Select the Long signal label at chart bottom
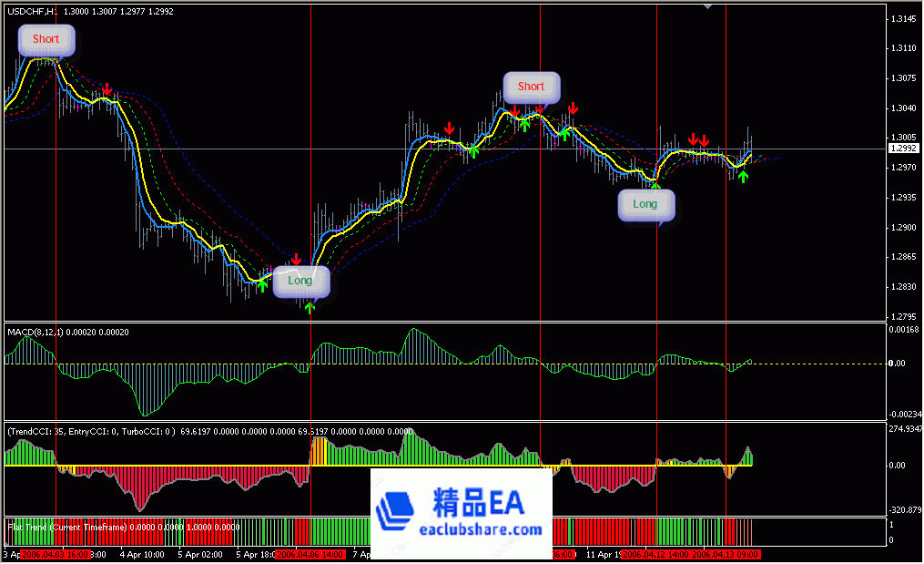924x564 pixels. point(300,281)
